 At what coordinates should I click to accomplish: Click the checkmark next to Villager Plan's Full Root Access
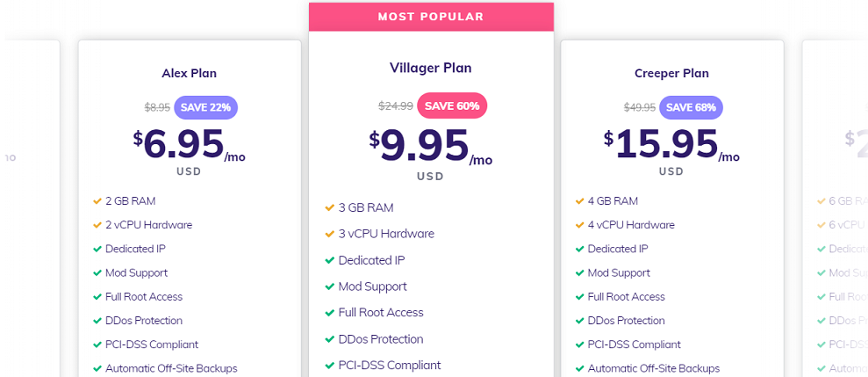pyautogui.click(x=330, y=313)
